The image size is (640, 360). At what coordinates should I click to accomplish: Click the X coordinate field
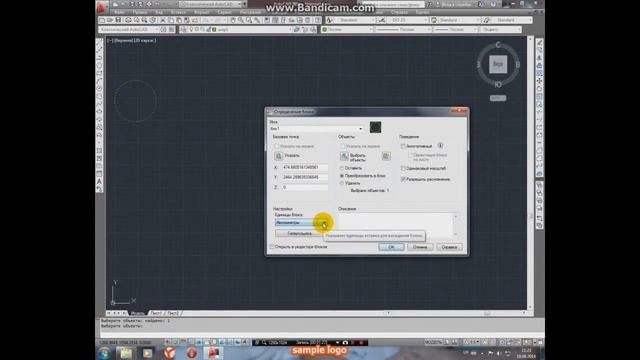[305, 167]
